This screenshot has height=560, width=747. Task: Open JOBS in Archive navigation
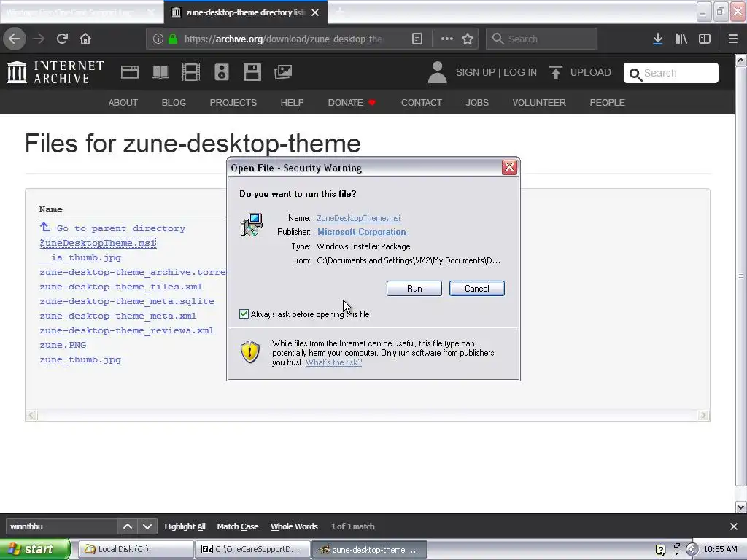(x=477, y=102)
